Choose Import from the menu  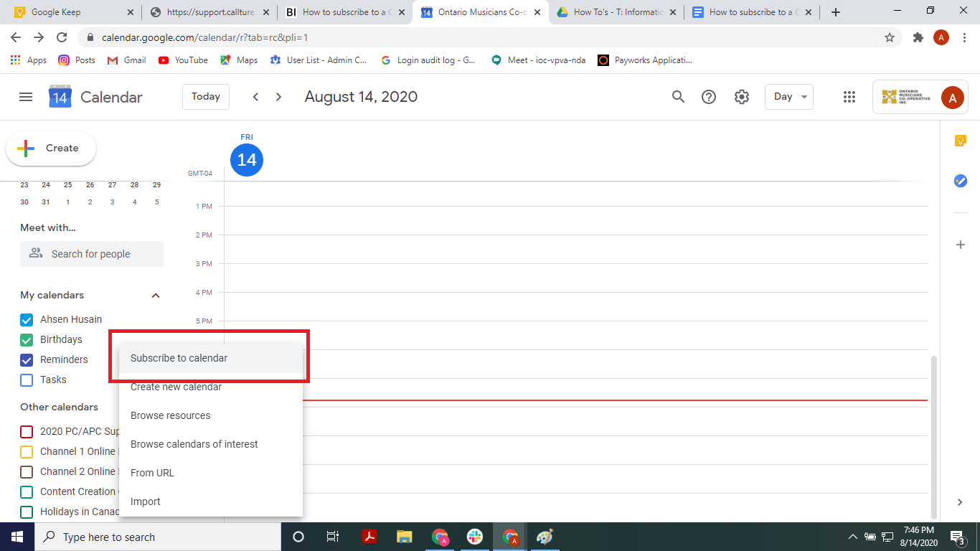(x=211, y=501)
